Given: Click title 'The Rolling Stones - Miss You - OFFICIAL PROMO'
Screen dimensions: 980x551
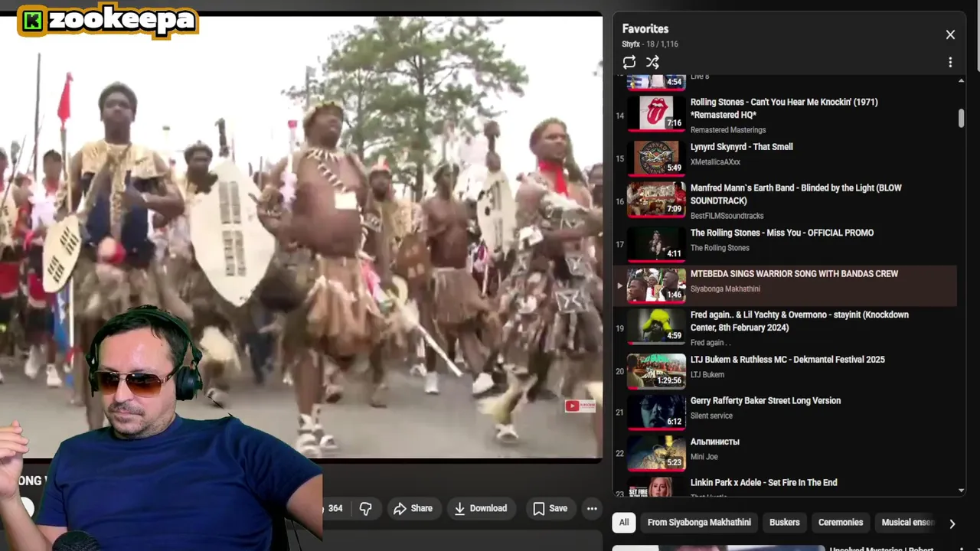Looking at the screenshot, I should click(x=782, y=233).
